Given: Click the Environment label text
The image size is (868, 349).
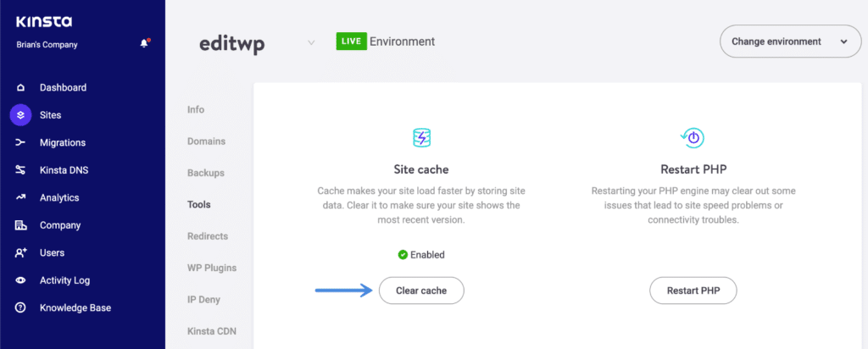Looking at the screenshot, I should pos(403,42).
